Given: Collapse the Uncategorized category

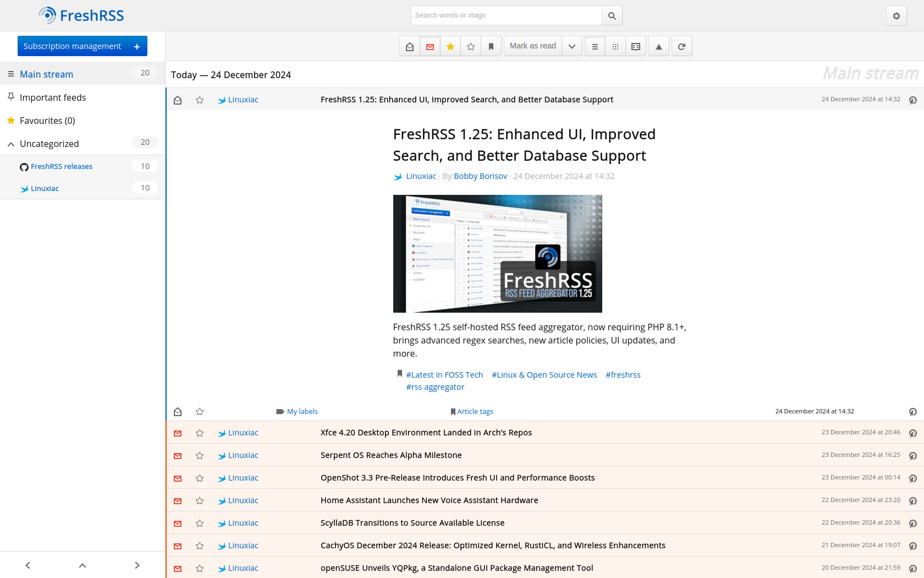Looking at the screenshot, I should [x=11, y=144].
